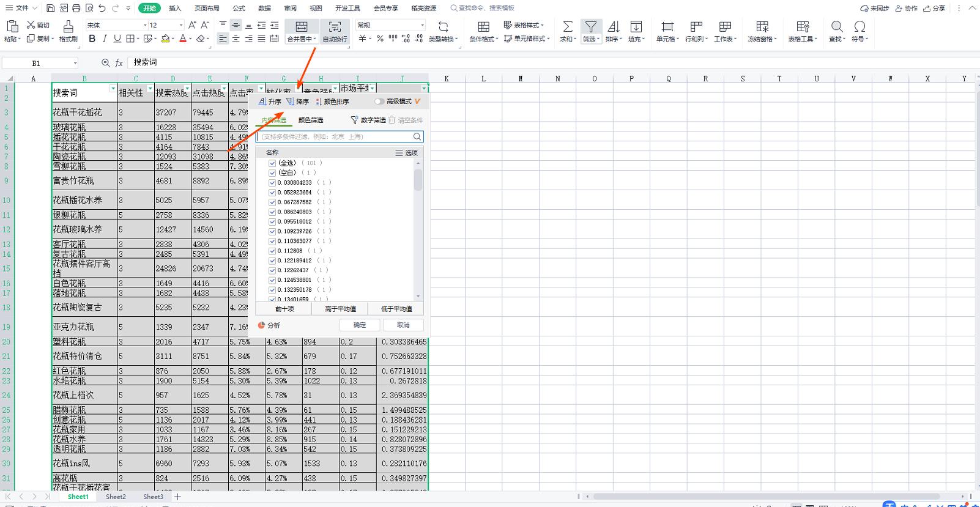The height and width of the screenshot is (507, 980).
Task: Open the font size dropdown showing 12
Action: (180, 25)
